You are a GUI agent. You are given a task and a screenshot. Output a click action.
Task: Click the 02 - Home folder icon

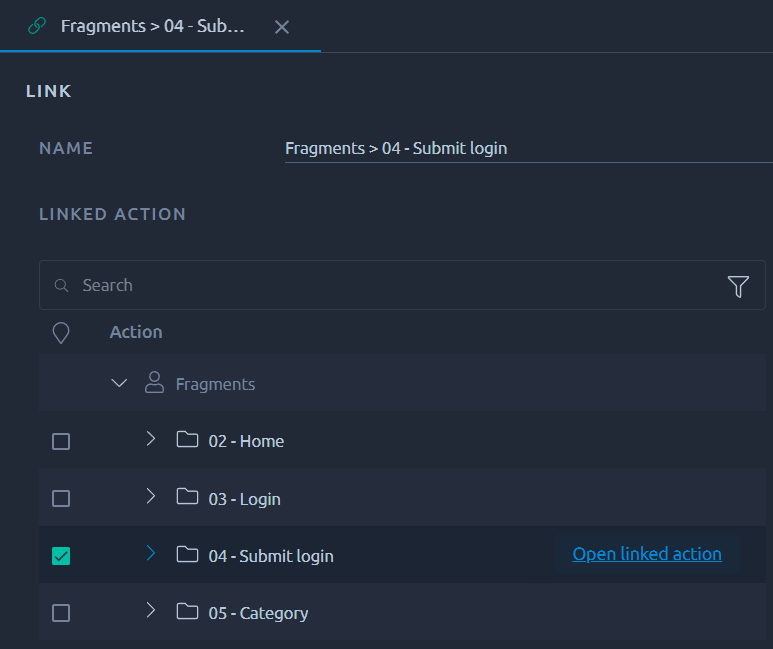pos(187,439)
